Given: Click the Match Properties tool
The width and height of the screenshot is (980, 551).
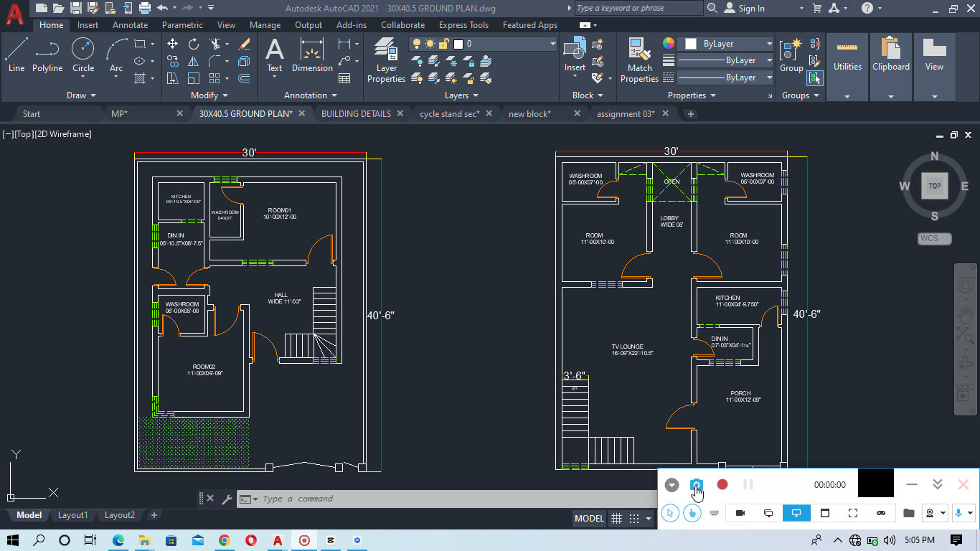Looking at the screenshot, I should pos(639,60).
